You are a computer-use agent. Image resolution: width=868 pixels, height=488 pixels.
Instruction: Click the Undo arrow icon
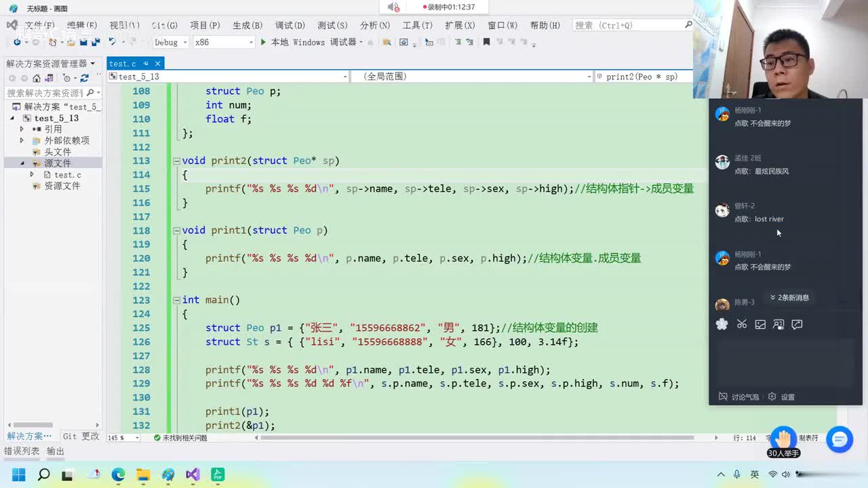point(112,42)
